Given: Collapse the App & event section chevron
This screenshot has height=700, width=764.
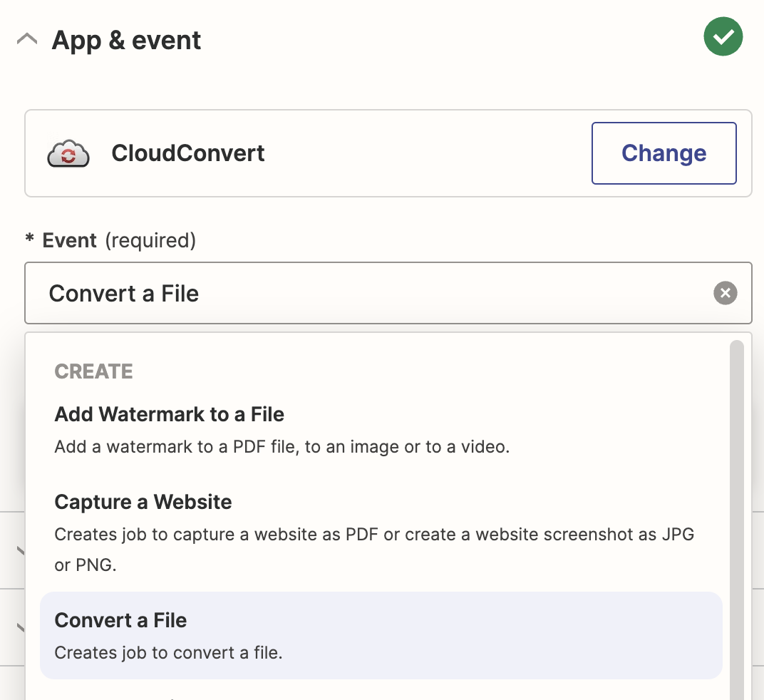Looking at the screenshot, I should tap(27, 39).
